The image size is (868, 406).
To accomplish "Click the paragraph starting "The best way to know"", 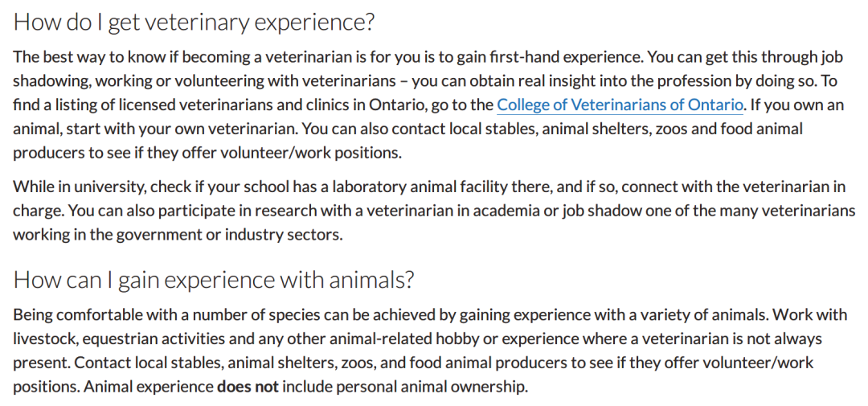I will 428,105.
